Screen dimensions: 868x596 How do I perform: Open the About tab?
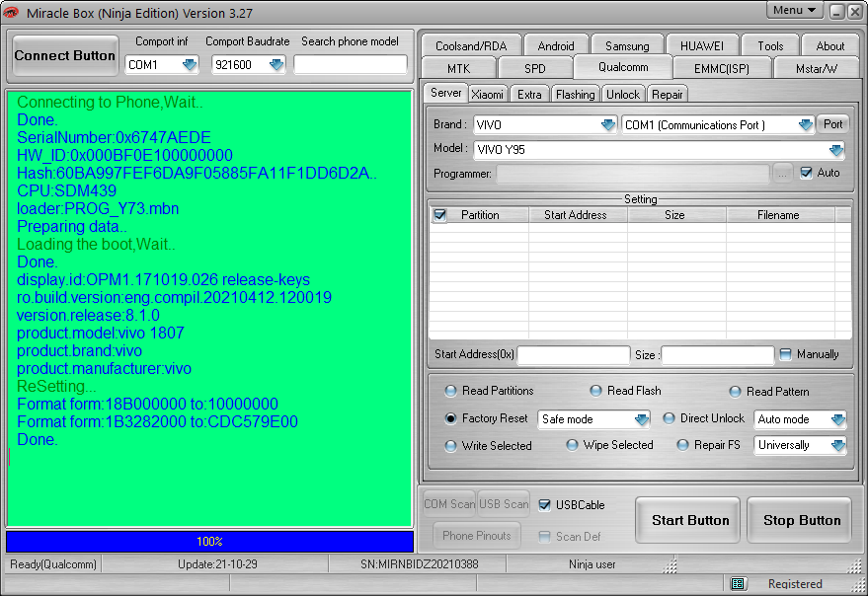point(829,46)
